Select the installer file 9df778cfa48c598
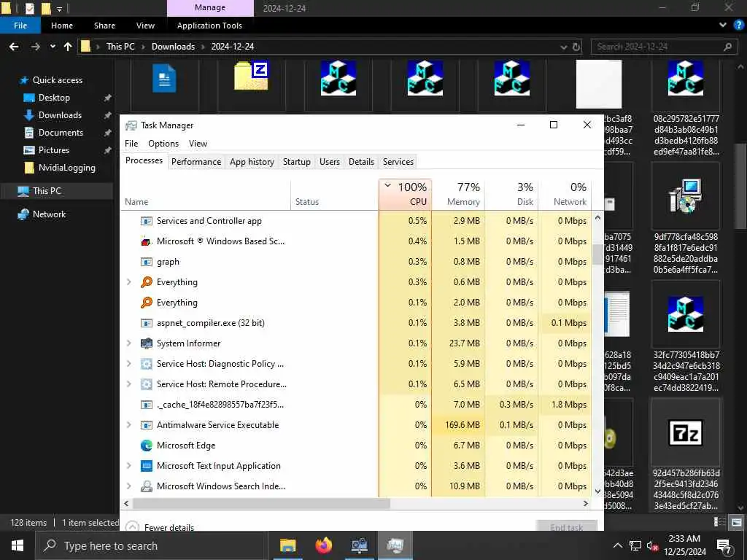 [x=686, y=196]
